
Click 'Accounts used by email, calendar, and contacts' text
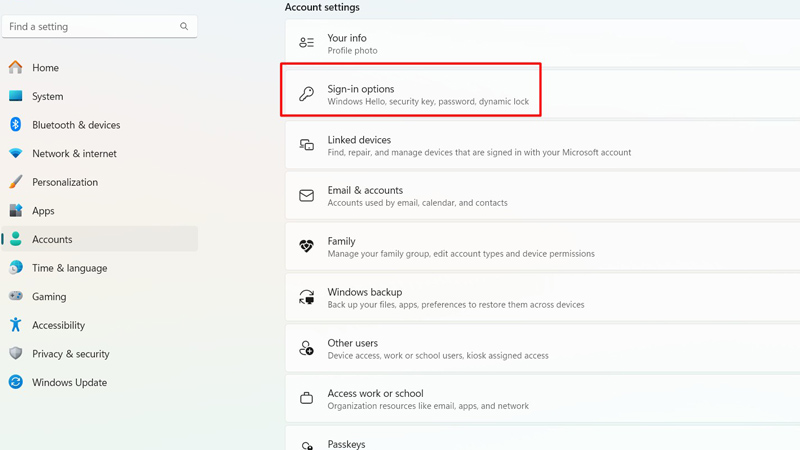(417, 203)
